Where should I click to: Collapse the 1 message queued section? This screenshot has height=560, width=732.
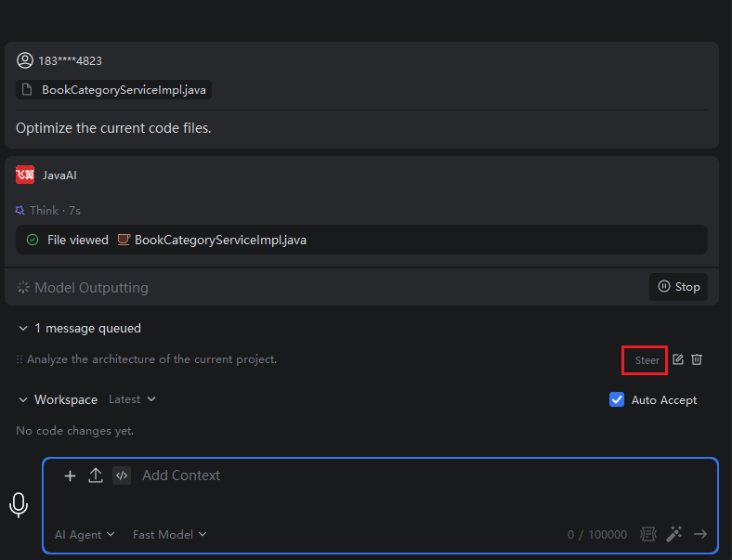[23, 329]
